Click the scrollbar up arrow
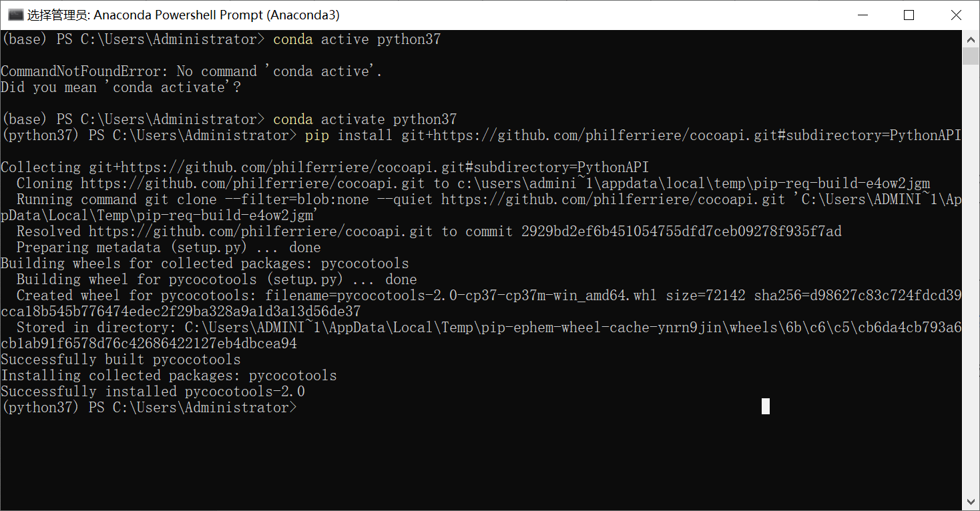This screenshot has height=511, width=980. (972, 39)
